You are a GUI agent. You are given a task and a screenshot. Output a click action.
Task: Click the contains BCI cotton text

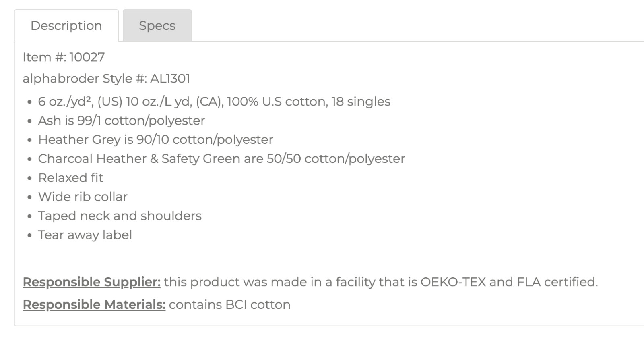[x=229, y=304]
